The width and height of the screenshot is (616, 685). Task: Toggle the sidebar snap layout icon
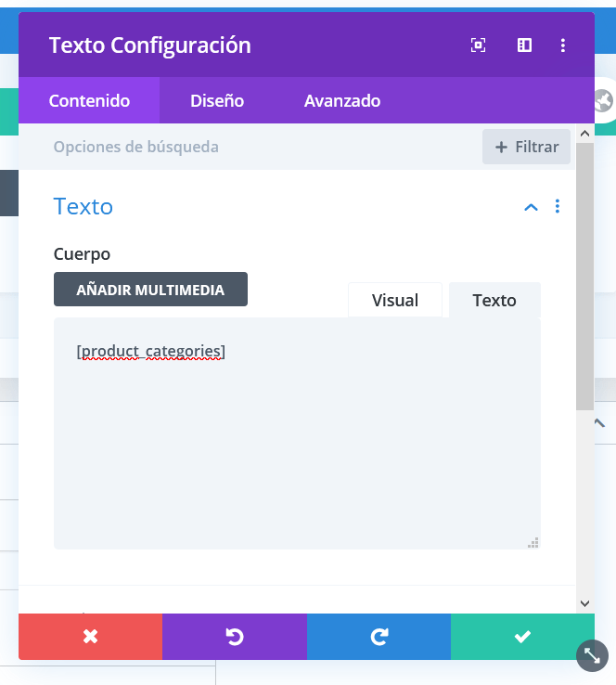coord(524,45)
